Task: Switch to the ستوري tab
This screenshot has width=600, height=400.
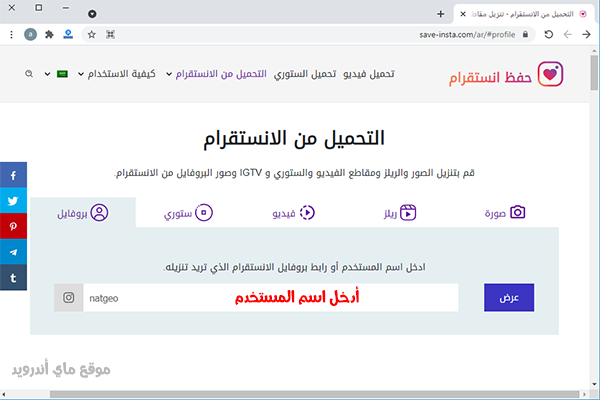Action: 188,213
